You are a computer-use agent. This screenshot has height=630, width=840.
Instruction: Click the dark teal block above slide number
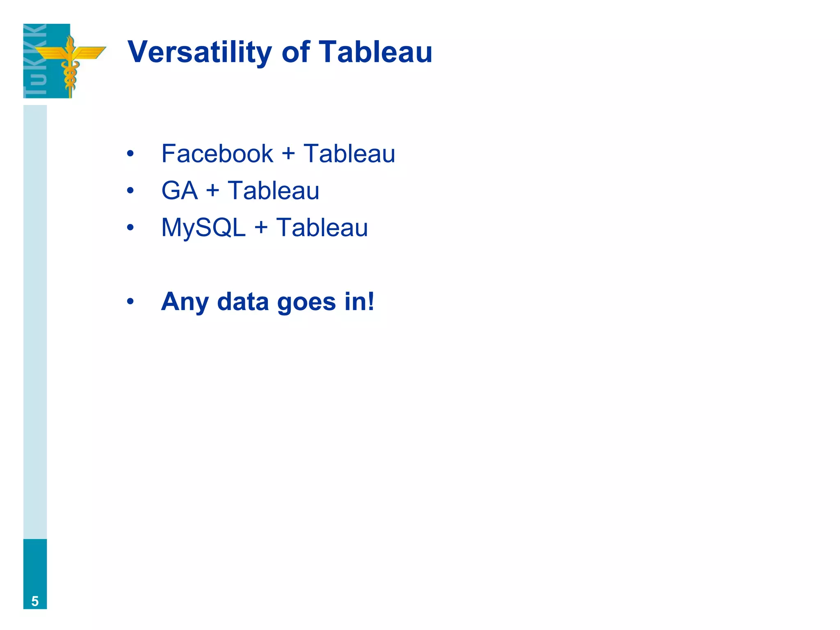(x=35, y=566)
